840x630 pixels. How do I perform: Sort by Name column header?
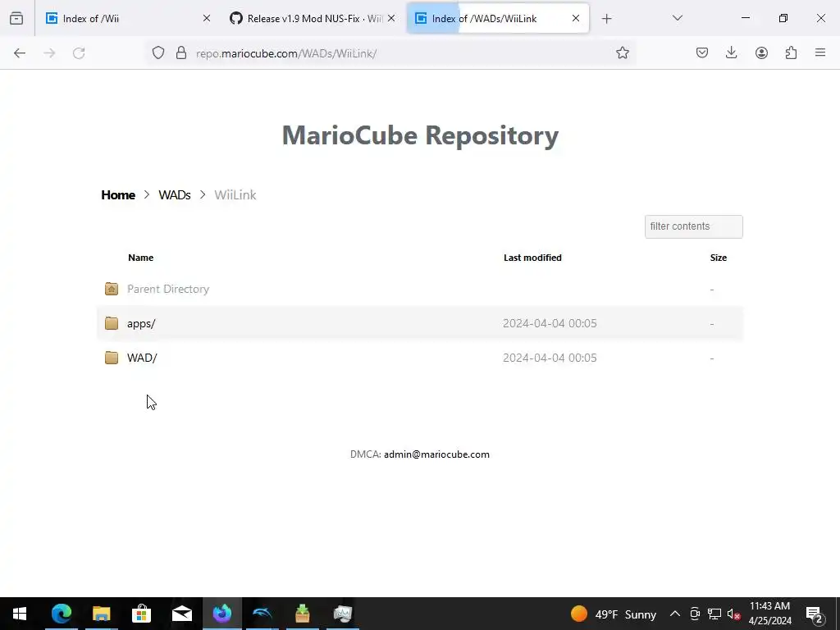tap(141, 258)
